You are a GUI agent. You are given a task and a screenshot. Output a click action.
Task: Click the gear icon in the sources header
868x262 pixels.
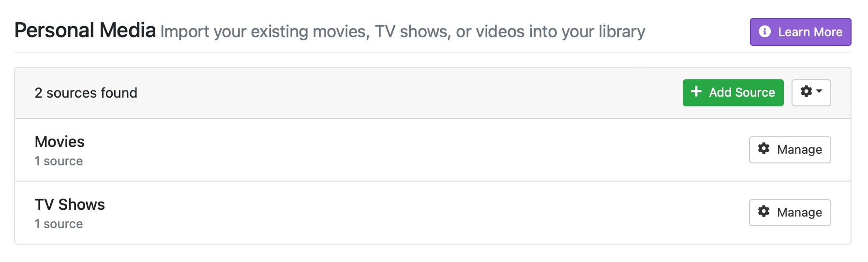pos(806,91)
